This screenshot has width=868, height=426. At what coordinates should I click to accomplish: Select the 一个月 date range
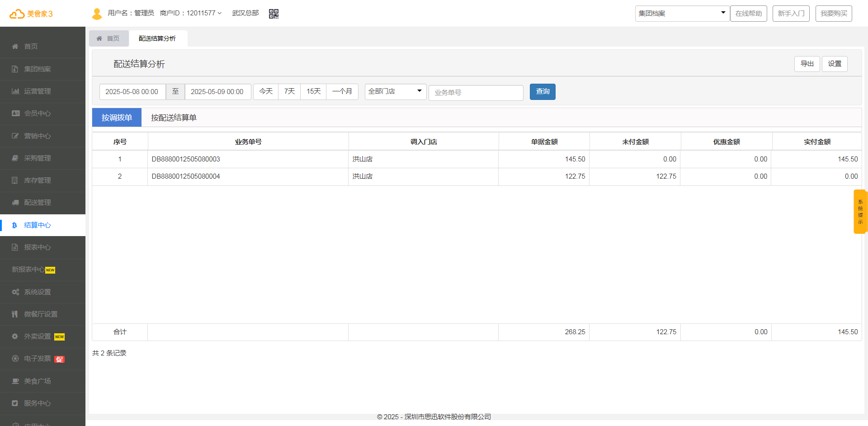click(342, 92)
